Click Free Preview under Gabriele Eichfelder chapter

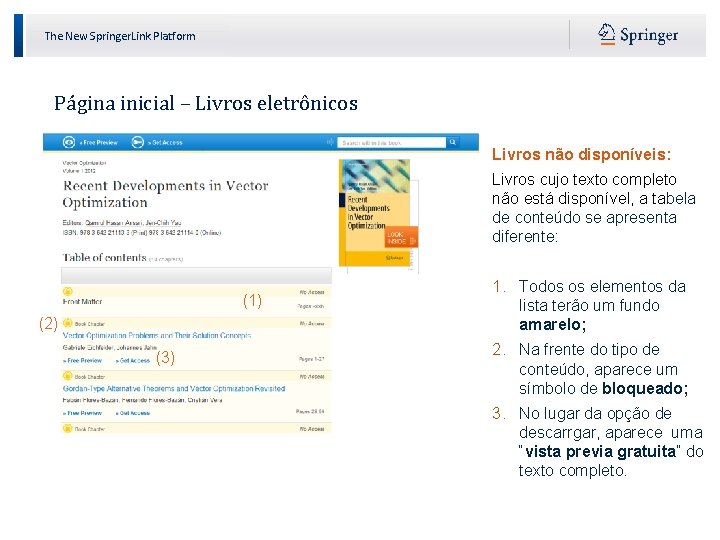pyautogui.click(x=82, y=360)
